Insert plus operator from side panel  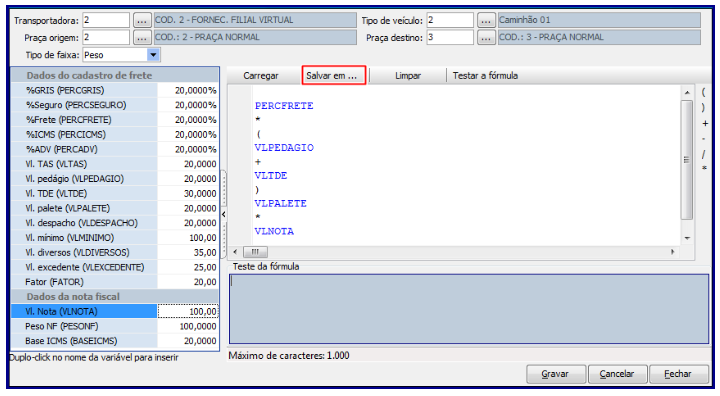(705, 123)
